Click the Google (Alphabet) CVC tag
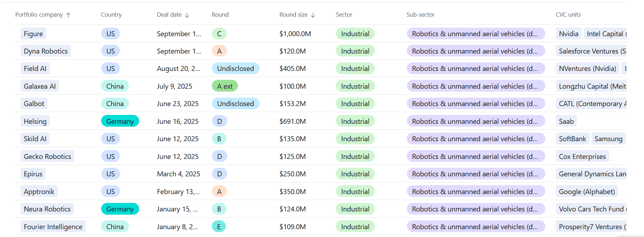The height and width of the screenshot is (237, 644). click(586, 192)
